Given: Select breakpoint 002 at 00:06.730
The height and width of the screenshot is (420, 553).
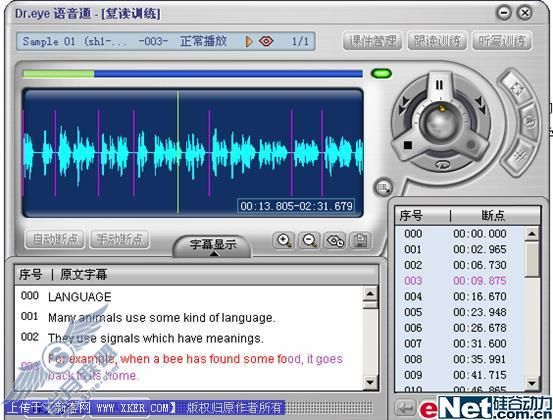Looking at the screenshot, I should tap(458, 265).
